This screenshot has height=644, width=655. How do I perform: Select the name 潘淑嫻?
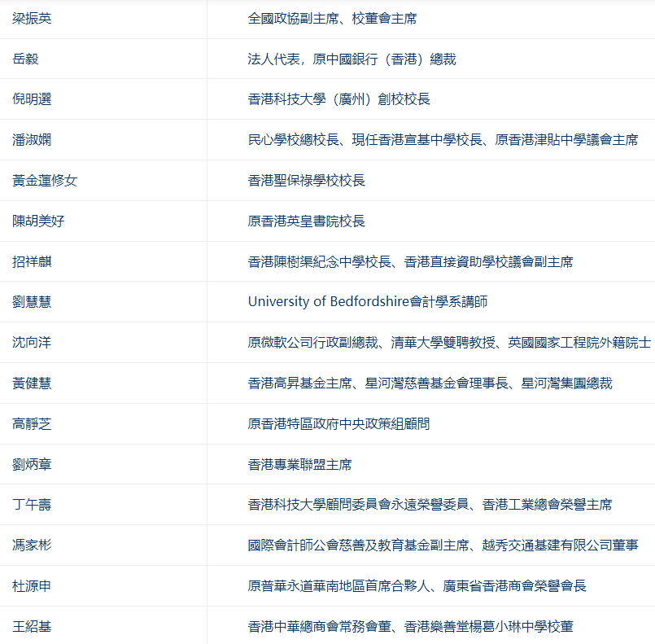tap(32, 139)
